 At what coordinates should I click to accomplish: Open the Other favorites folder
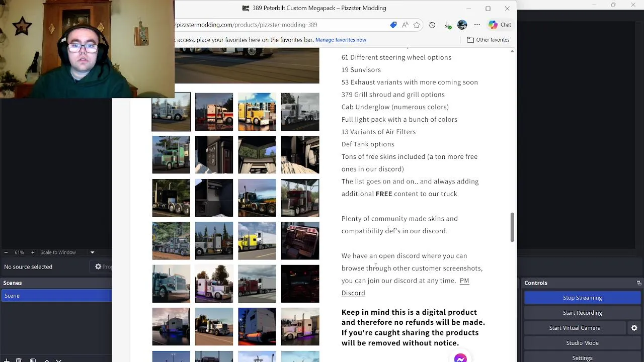[488, 40]
